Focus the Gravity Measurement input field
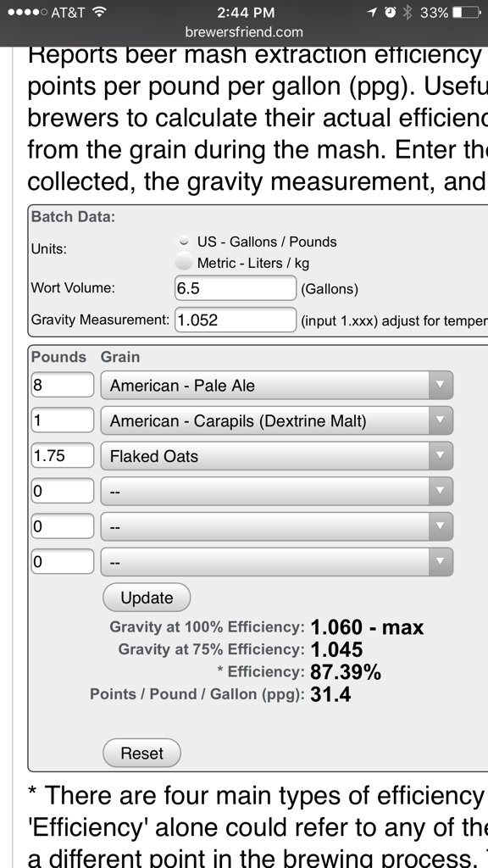This screenshot has height=868, width=488. 236,320
